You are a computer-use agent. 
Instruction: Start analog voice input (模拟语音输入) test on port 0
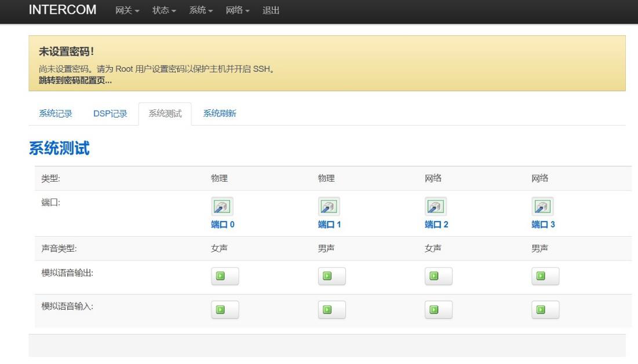[225, 310]
